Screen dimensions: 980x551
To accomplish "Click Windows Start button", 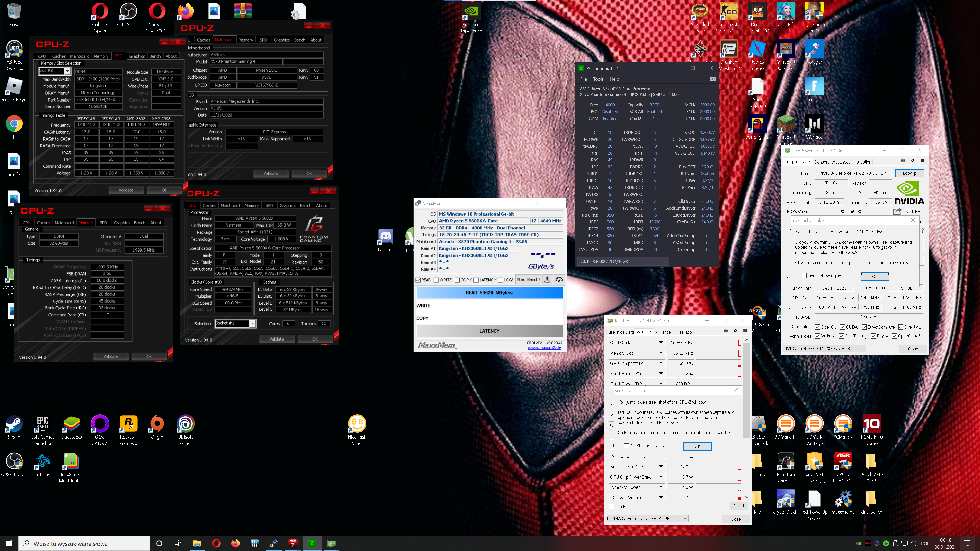I will coord(9,543).
